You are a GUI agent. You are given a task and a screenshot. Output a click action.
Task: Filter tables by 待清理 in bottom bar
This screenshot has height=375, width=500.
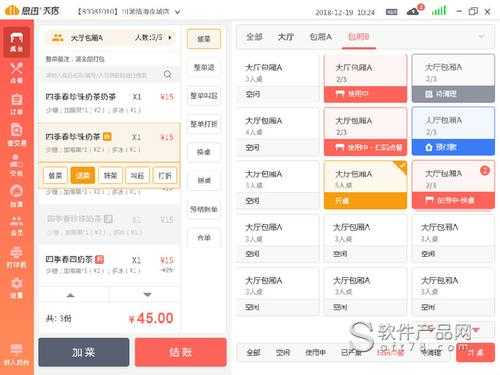[x=431, y=352]
